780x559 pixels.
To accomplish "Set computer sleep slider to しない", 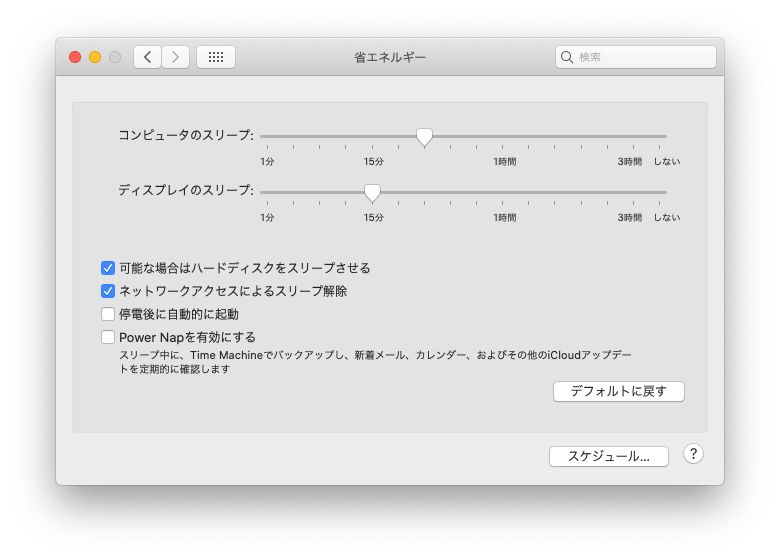I will point(660,136).
